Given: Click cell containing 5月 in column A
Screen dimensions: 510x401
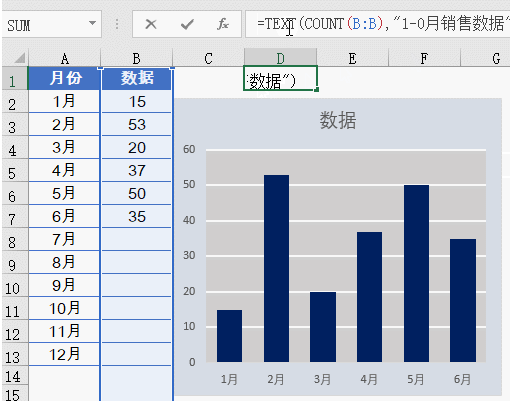Looking at the screenshot, I should click(x=64, y=193).
